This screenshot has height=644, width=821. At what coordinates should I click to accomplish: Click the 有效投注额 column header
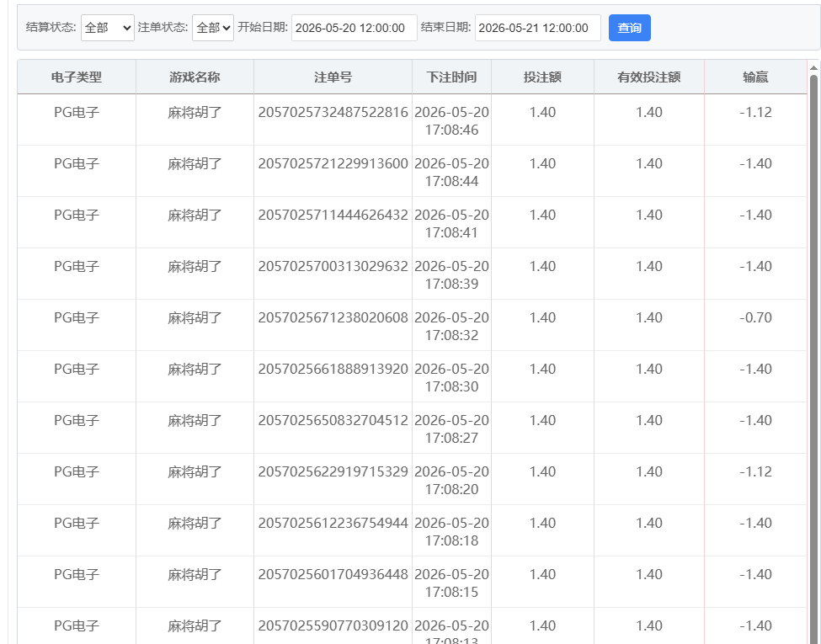(x=649, y=77)
